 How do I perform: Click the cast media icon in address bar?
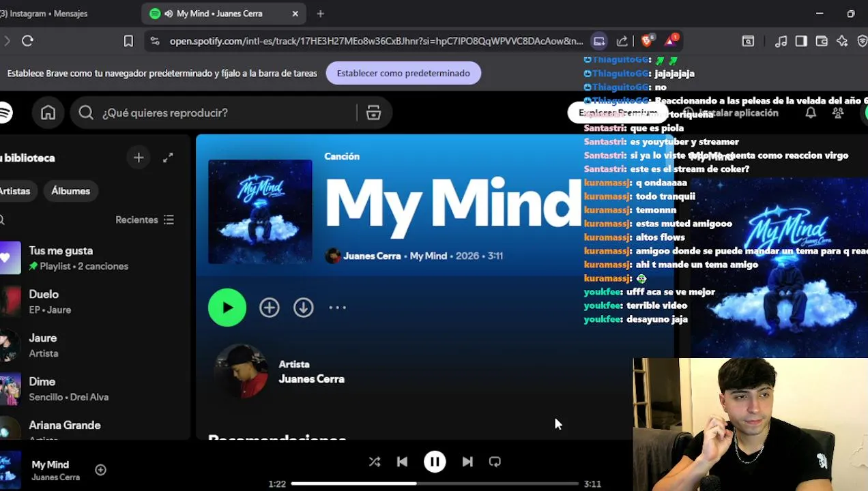click(599, 41)
